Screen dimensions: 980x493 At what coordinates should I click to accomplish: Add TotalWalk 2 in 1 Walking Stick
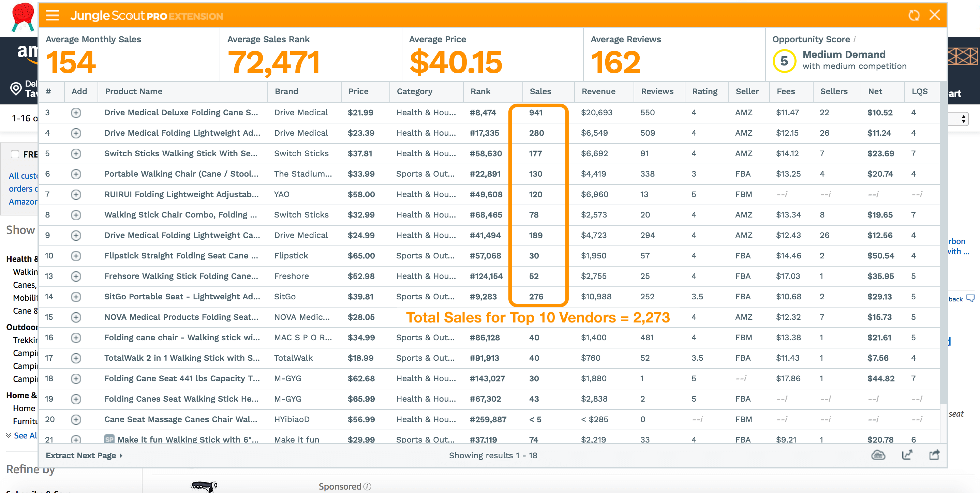click(x=76, y=358)
